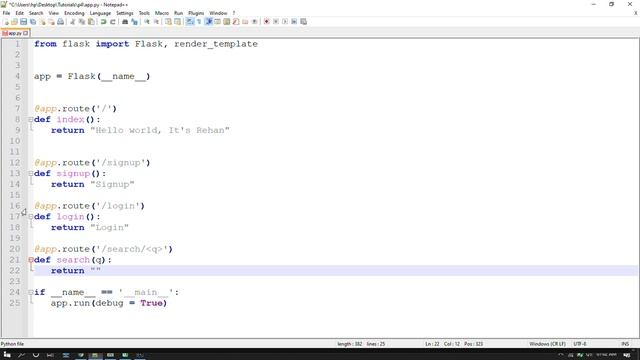Viewport: 640px width, 360px height.
Task: Print the document with the Print icon
Action: 60,22
